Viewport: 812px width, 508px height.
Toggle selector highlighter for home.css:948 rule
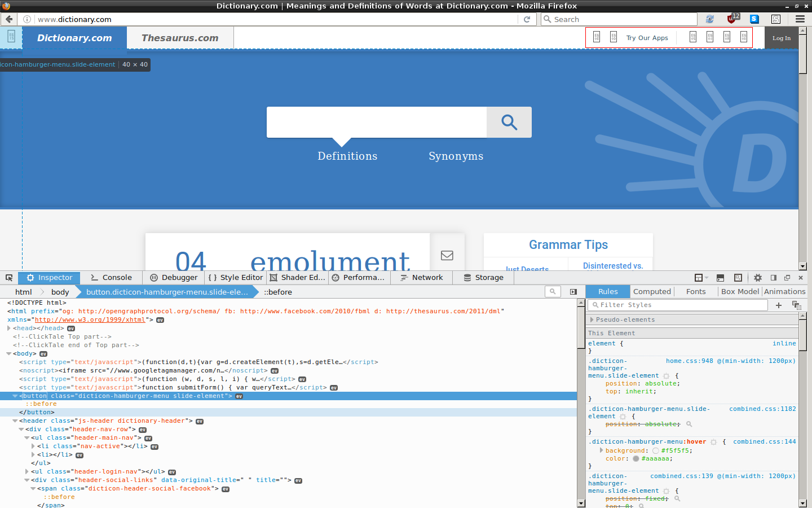666,376
